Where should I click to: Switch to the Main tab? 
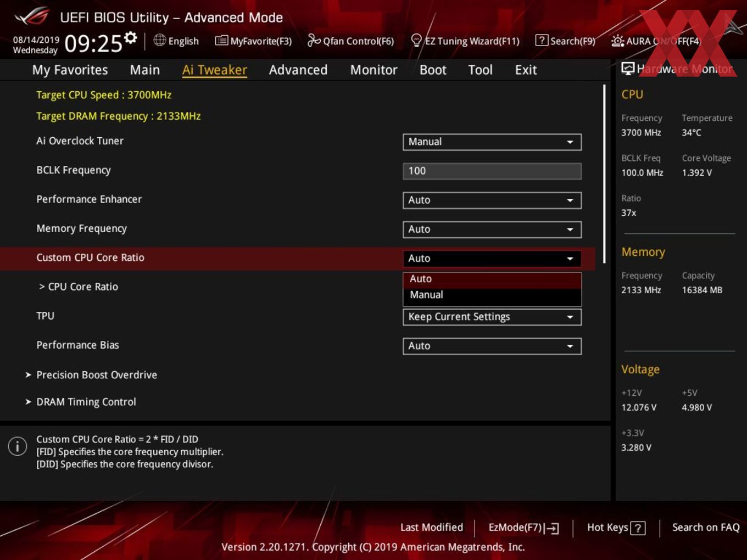click(x=145, y=70)
